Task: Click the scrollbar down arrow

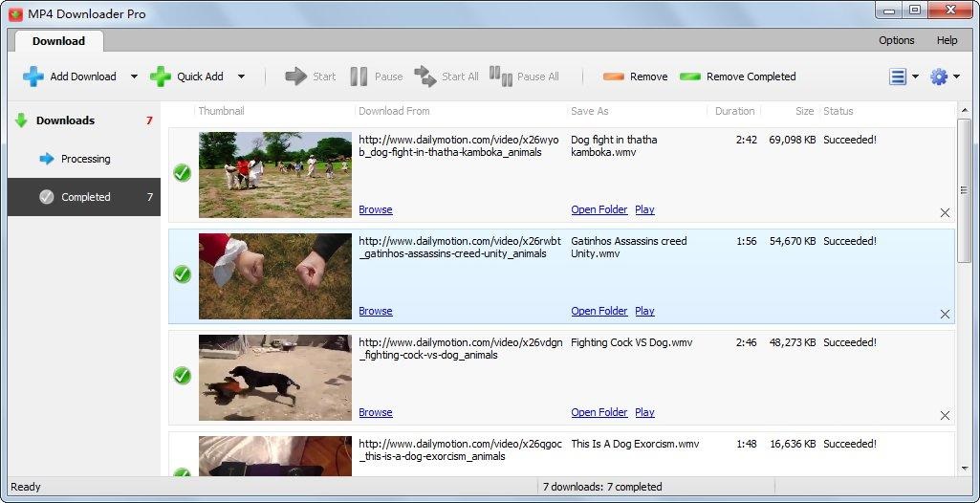Action: (965, 469)
